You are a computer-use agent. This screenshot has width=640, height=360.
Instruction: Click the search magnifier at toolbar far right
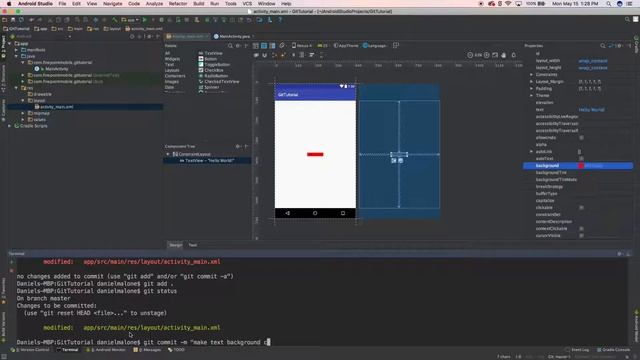tap(627, 19)
